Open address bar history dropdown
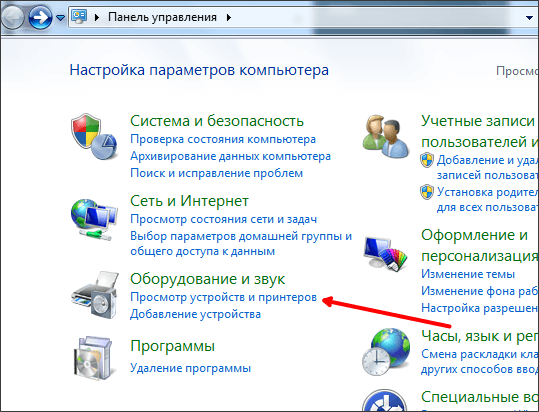The image size is (539, 412). pyautogui.click(x=529, y=18)
